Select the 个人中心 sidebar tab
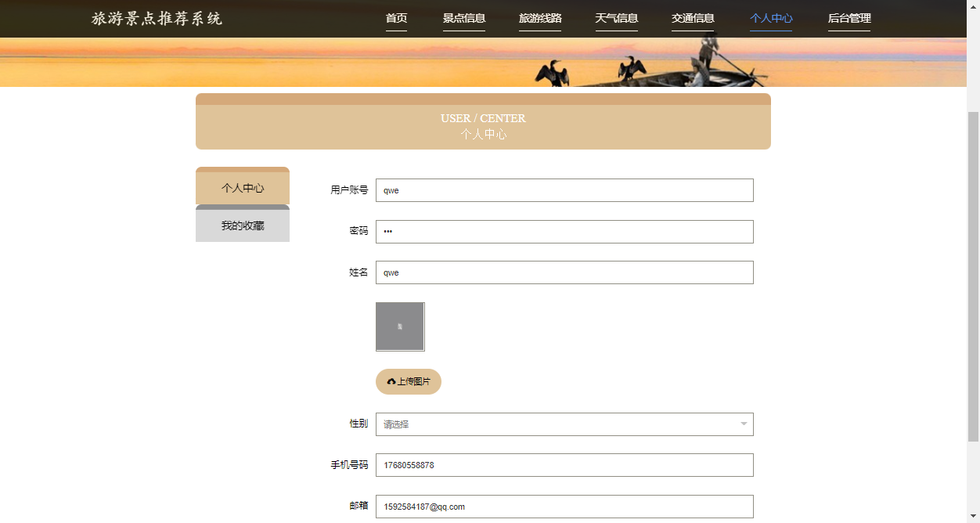Image resolution: width=980 pixels, height=523 pixels. pyautogui.click(x=243, y=186)
